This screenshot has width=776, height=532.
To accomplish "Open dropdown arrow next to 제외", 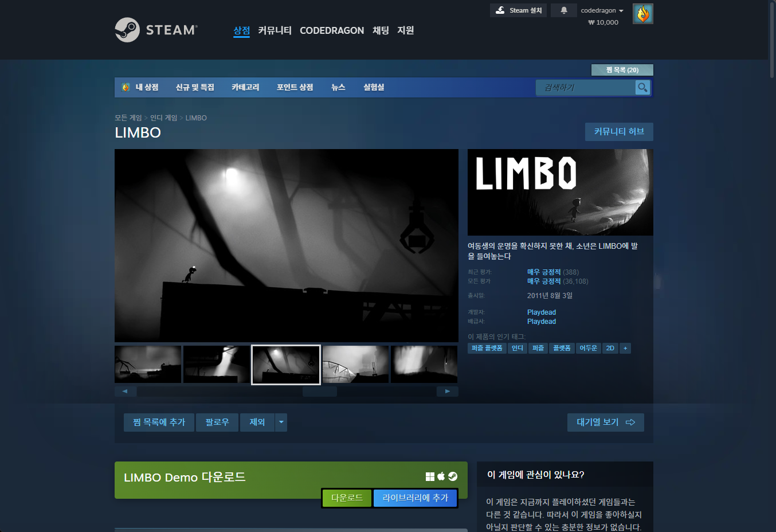I will [x=281, y=423].
